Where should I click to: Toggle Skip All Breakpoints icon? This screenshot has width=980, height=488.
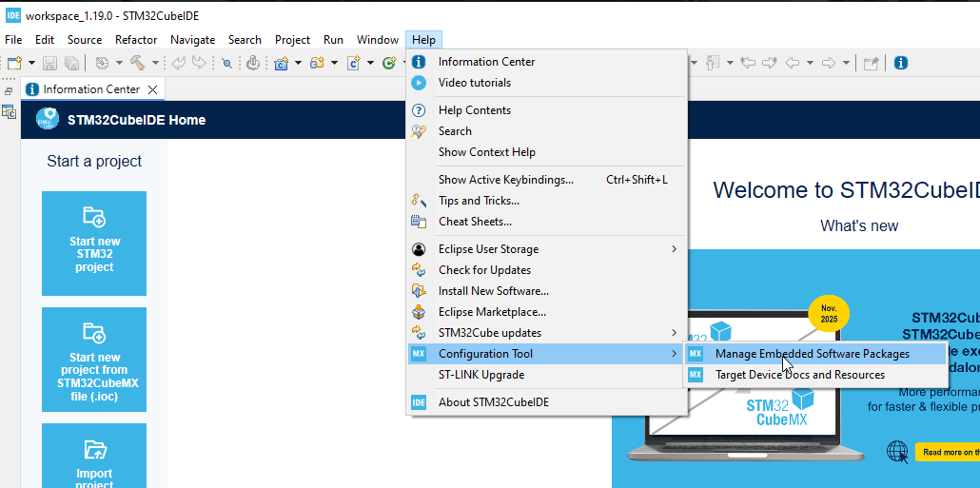226,63
